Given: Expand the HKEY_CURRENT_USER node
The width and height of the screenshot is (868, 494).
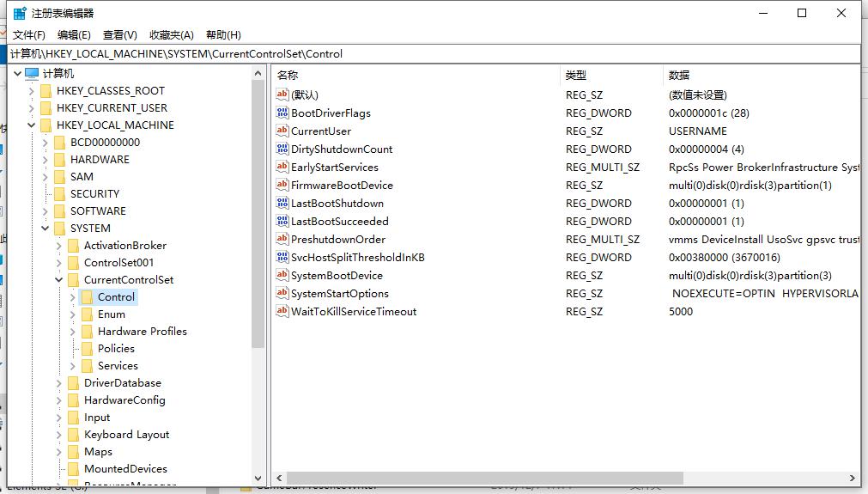Looking at the screenshot, I should pos(32,108).
